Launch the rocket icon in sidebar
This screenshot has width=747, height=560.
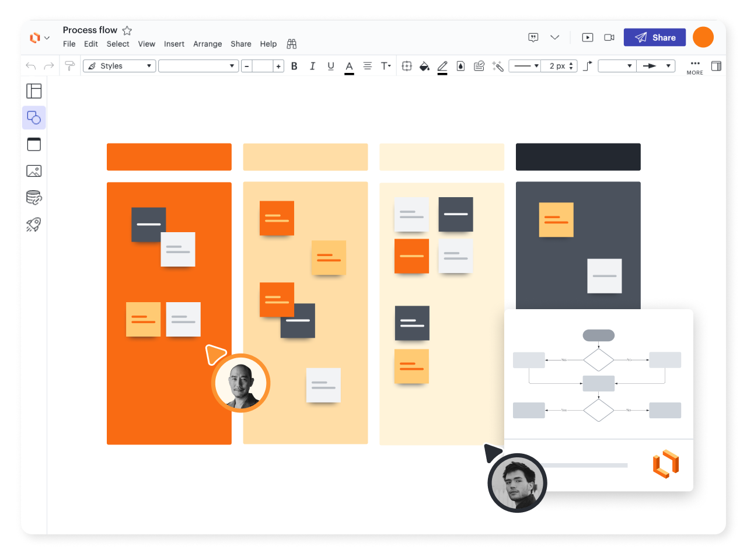click(34, 225)
